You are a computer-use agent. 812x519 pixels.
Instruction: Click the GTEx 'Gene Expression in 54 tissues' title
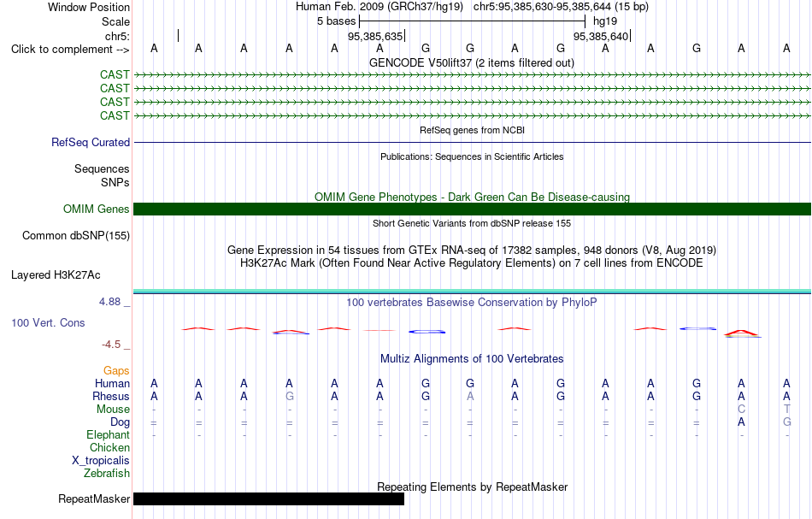tap(472, 251)
